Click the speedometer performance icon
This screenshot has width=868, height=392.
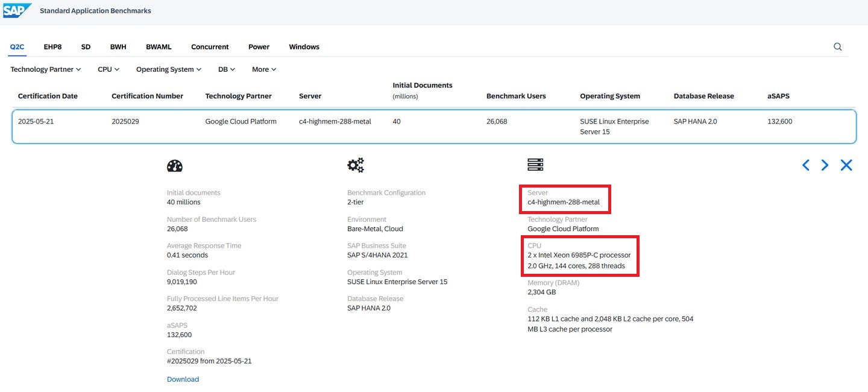click(175, 165)
